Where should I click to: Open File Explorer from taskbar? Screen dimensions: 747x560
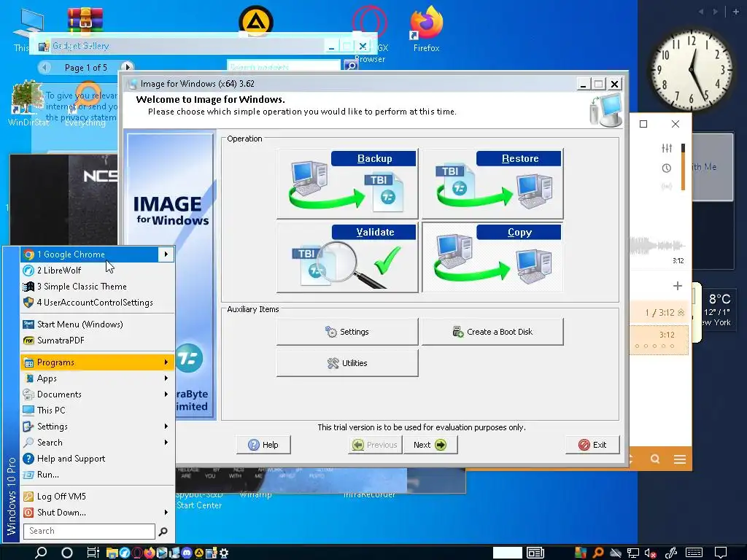(112, 553)
